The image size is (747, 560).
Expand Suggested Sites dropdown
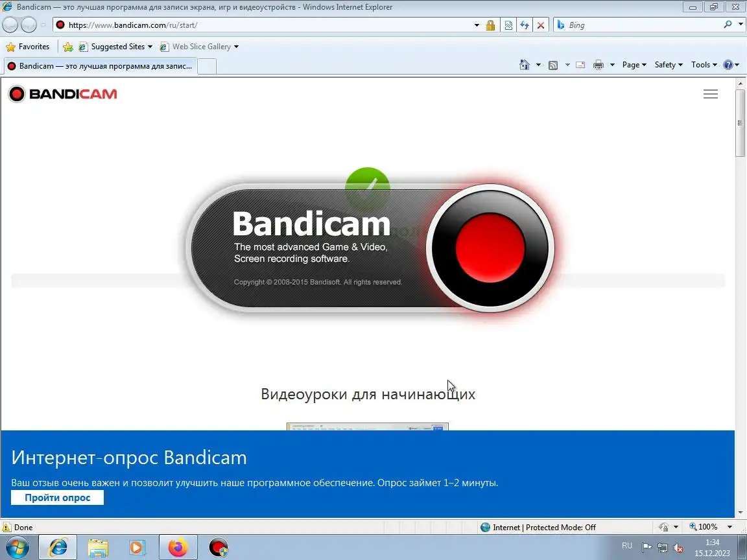tap(150, 47)
